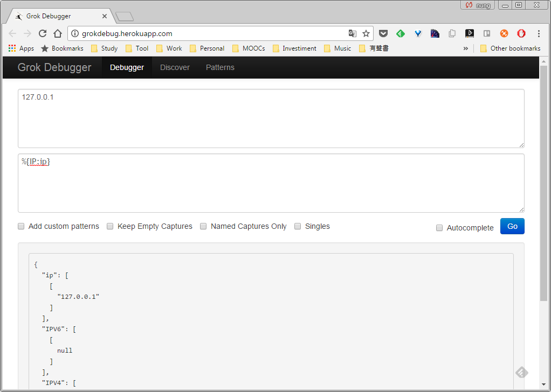This screenshot has width=551, height=392.
Task: Click the scrollbar down arrow
Action: click(x=543, y=386)
